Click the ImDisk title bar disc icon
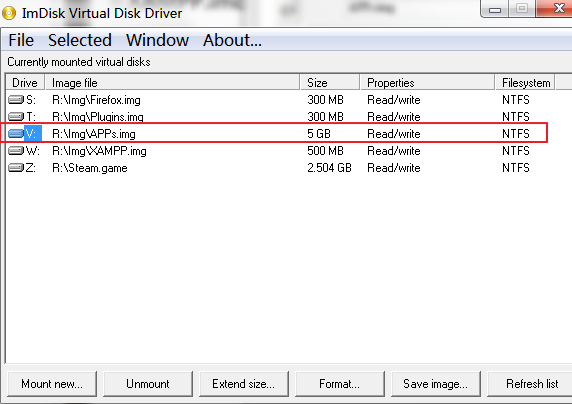This screenshot has height=404, width=572. point(9,13)
